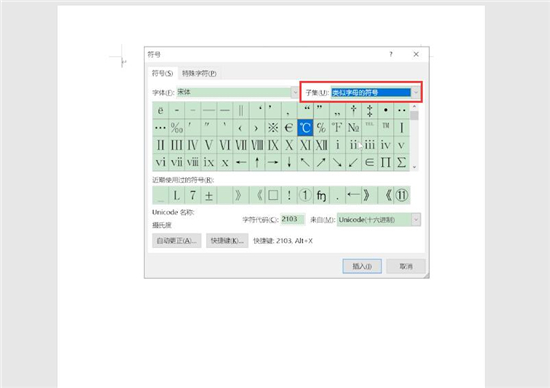Choose the ‖ double vertical line symbol
Image resolution: width=550 pixels, height=388 pixels.
click(x=241, y=111)
